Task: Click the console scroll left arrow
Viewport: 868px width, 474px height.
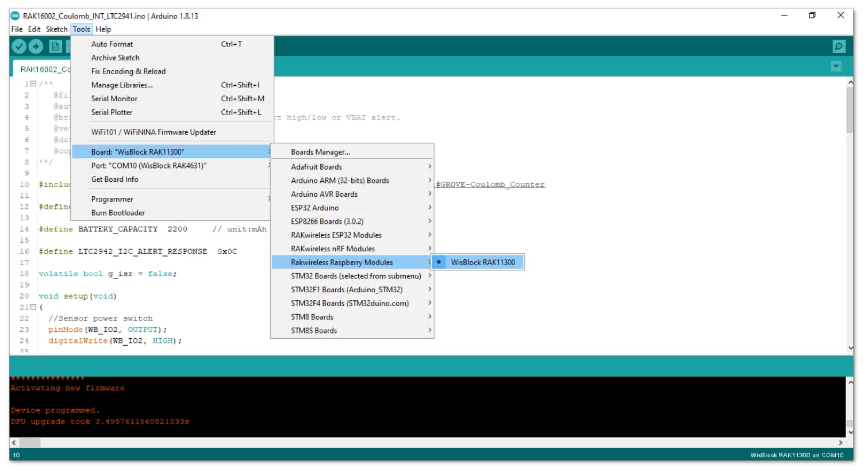Action: [14, 443]
